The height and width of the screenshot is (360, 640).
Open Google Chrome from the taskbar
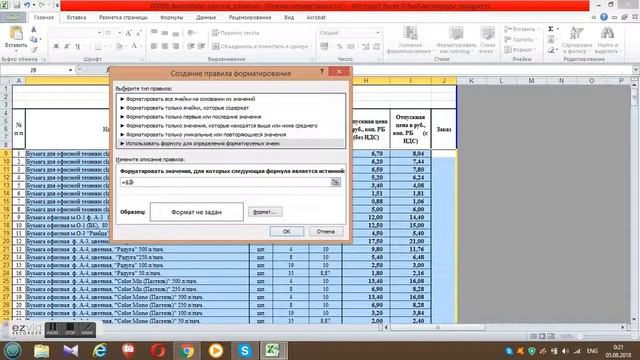[x=187, y=351]
